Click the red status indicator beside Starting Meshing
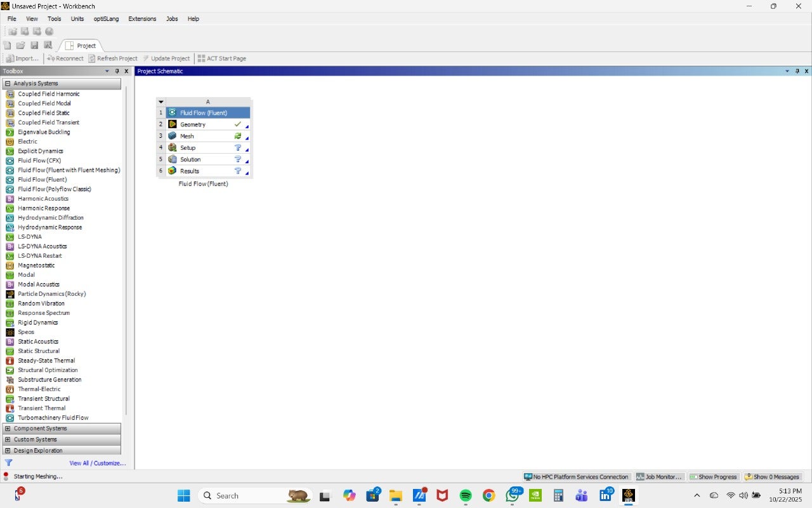The height and width of the screenshot is (508, 812). [6, 476]
